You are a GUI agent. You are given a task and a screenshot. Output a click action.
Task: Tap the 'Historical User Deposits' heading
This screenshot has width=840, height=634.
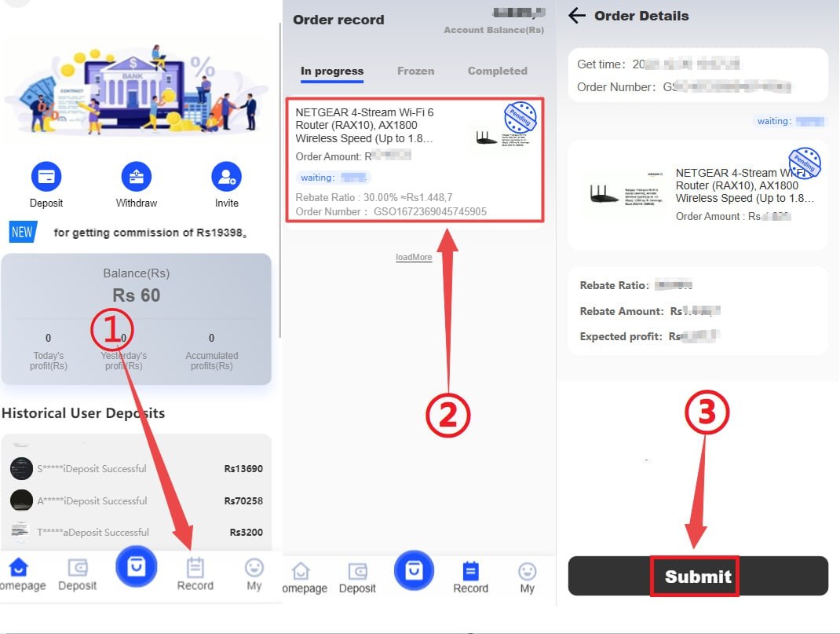coord(83,413)
